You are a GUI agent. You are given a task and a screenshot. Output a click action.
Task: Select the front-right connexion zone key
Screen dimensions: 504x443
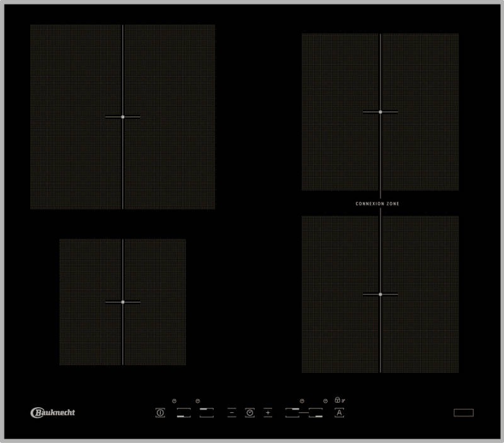[x=316, y=413]
